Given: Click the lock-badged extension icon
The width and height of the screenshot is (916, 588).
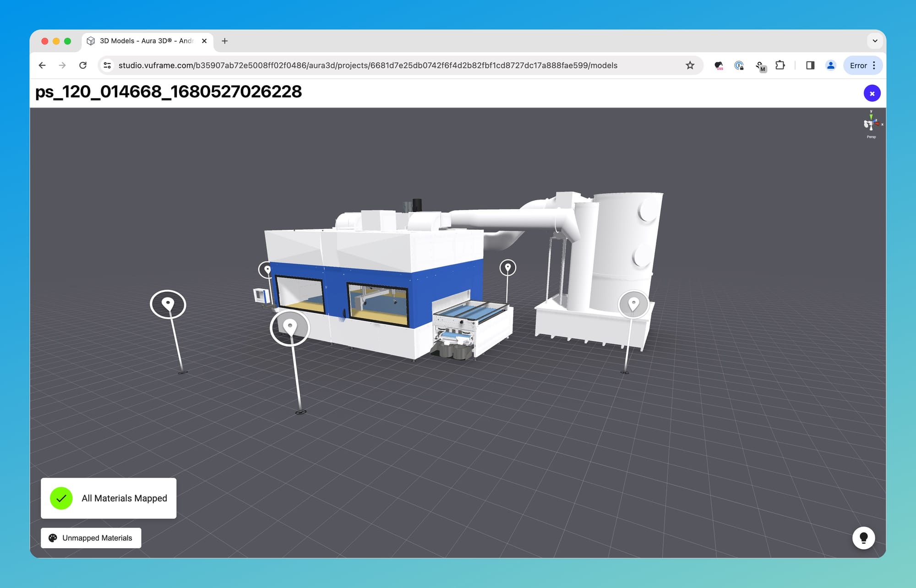Looking at the screenshot, I should click(739, 65).
